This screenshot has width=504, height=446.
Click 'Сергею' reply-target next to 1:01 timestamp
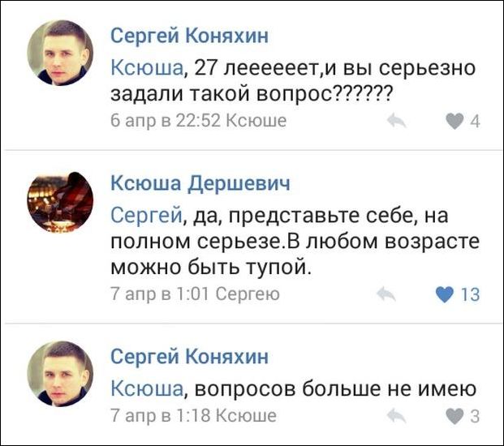248,294
